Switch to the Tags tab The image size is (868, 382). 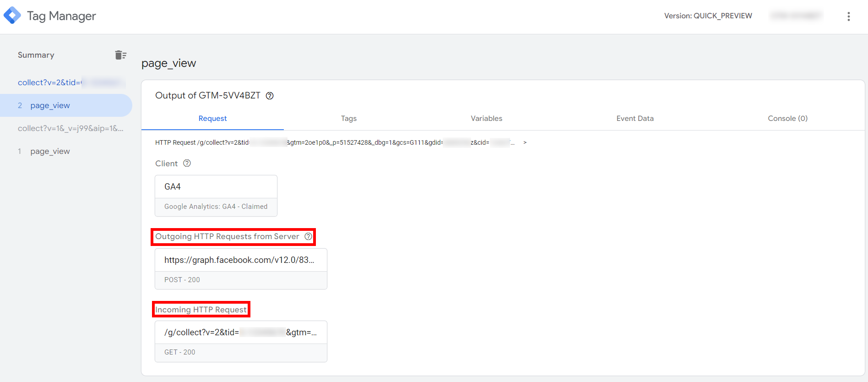pyautogui.click(x=348, y=119)
